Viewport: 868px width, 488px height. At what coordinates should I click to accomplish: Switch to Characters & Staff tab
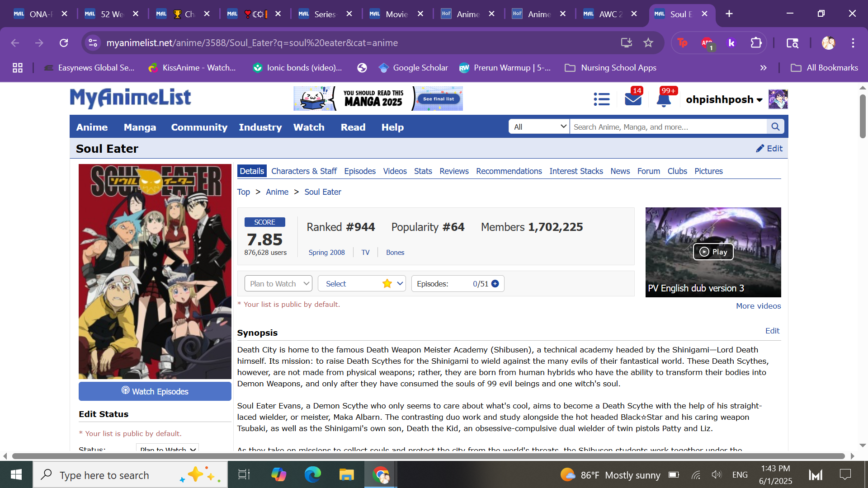coord(304,171)
